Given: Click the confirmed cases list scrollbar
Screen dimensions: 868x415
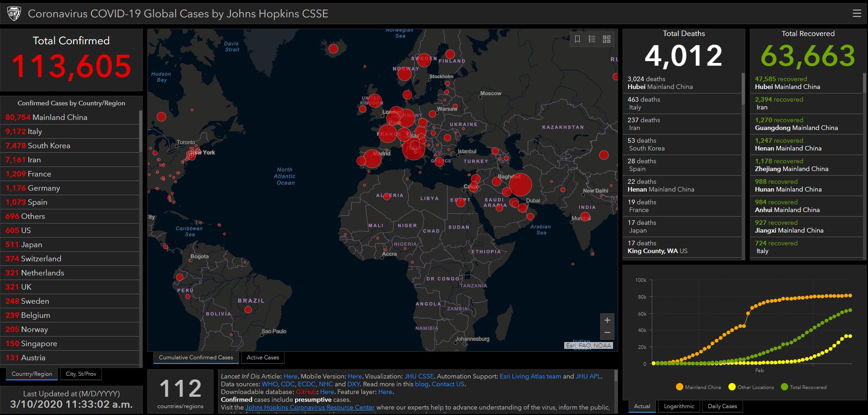Looking at the screenshot, I should (x=141, y=131).
